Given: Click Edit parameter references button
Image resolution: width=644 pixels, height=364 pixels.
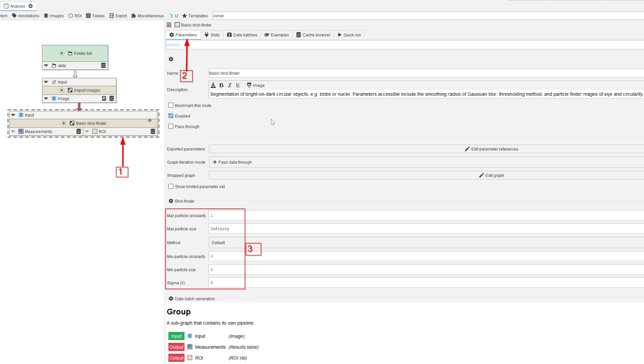Looking at the screenshot, I should point(491,149).
